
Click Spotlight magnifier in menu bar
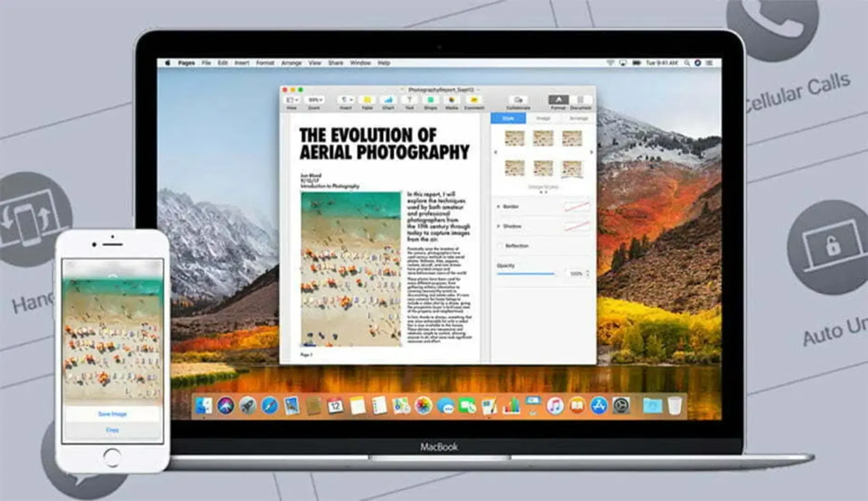coord(687,63)
